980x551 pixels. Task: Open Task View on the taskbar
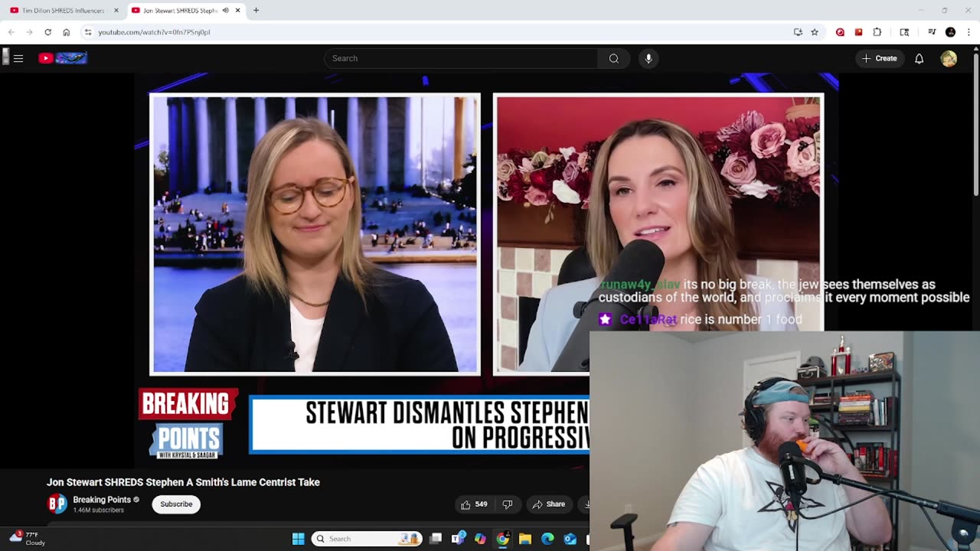click(436, 539)
